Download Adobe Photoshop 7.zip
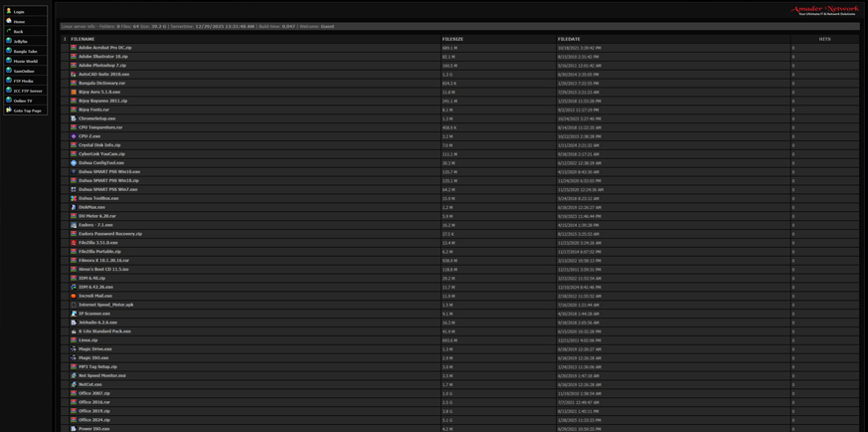The height and width of the screenshot is (432, 868). click(102, 66)
